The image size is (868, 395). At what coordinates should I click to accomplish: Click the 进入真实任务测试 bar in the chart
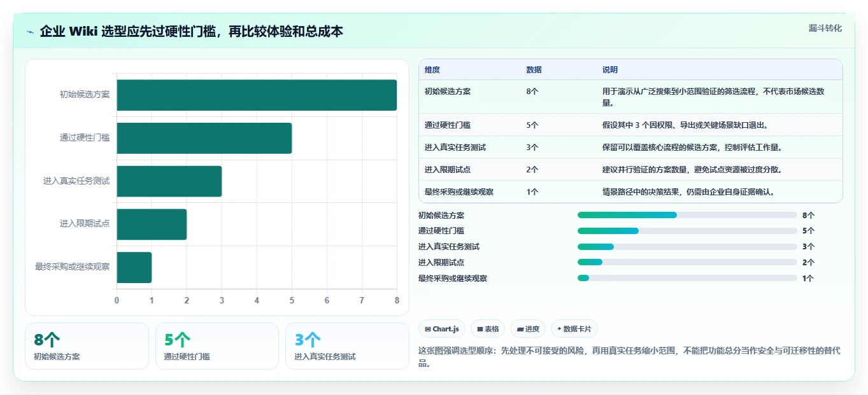click(169, 181)
